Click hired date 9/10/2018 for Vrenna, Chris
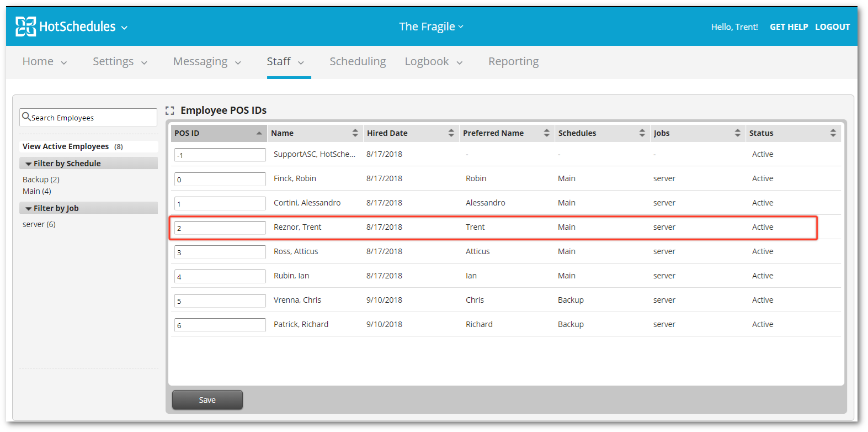Image resolution: width=868 pixels, height=432 pixels. click(x=384, y=300)
